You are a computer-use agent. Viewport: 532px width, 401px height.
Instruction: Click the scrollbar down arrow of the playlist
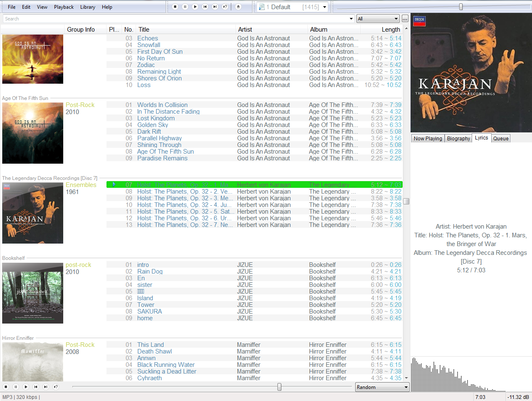tap(406, 378)
